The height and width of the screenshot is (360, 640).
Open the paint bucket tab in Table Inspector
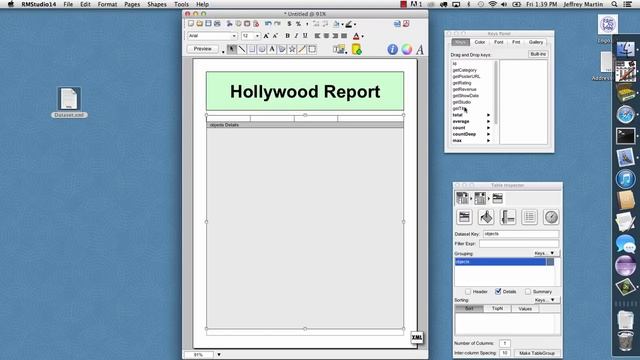pyautogui.click(x=486, y=217)
